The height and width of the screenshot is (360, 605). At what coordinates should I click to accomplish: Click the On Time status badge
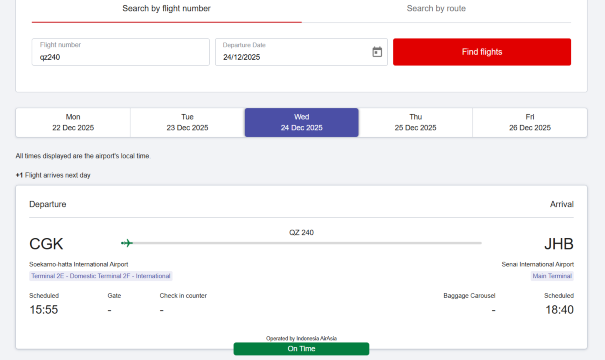[301, 349]
